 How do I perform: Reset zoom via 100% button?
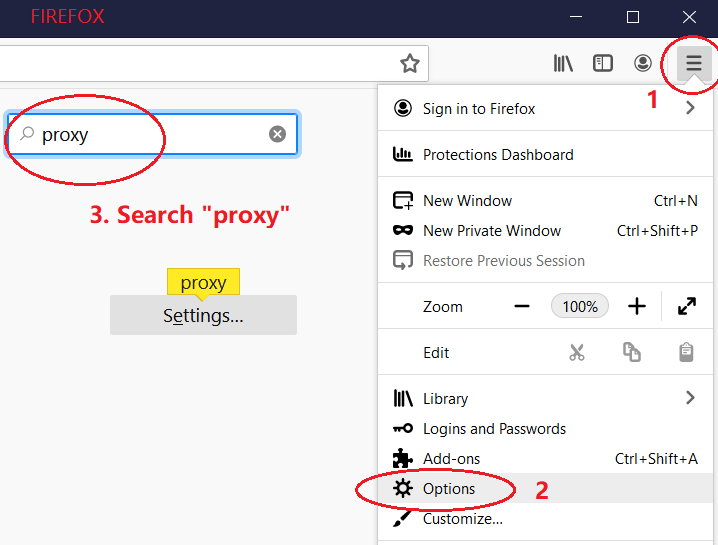click(580, 306)
